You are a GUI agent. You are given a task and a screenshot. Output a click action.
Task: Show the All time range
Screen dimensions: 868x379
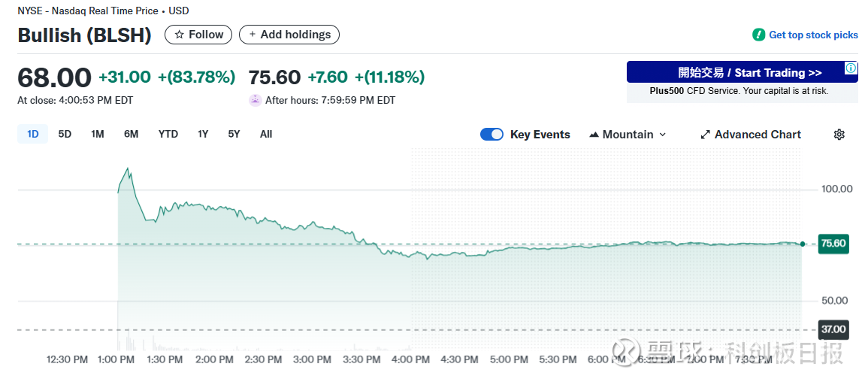tap(266, 134)
